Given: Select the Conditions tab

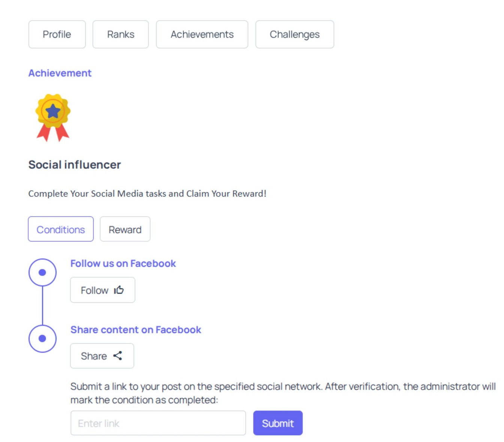Looking at the screenshot, I should pos(61,229).
